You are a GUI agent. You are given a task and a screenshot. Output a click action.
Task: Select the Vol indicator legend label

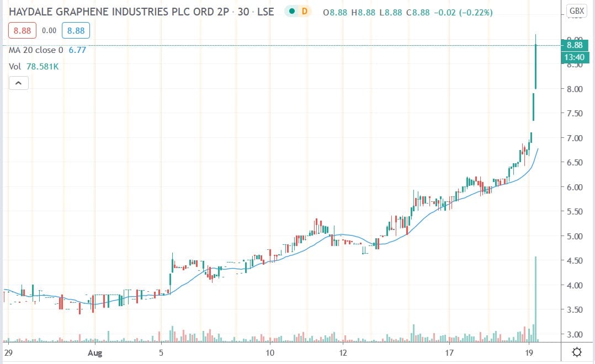point(15,67)
